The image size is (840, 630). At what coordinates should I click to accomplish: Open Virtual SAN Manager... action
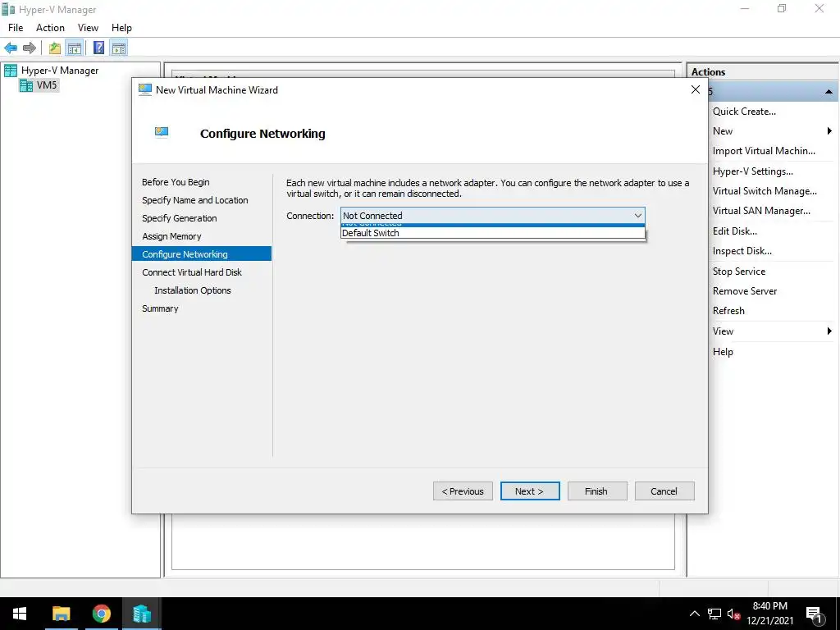tap(761, 211)
